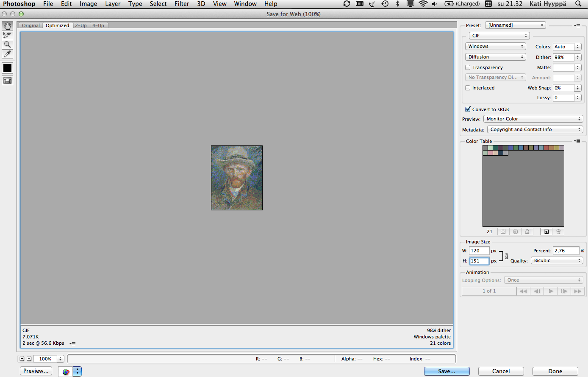This screenshot has height=377, width=588.
Task: Open the Web Snap percentage dropdown
Action: click(577, 88)
